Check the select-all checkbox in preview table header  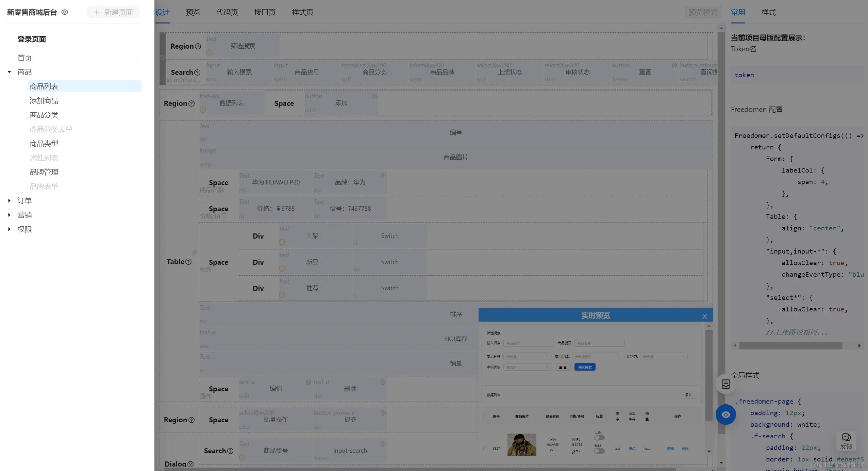pyautogui.click(x=485, y=417)
